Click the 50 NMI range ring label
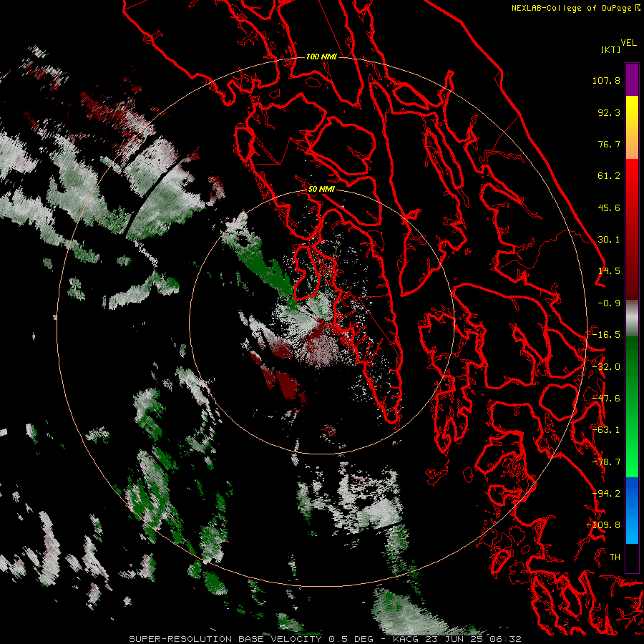 coord(321,189)
